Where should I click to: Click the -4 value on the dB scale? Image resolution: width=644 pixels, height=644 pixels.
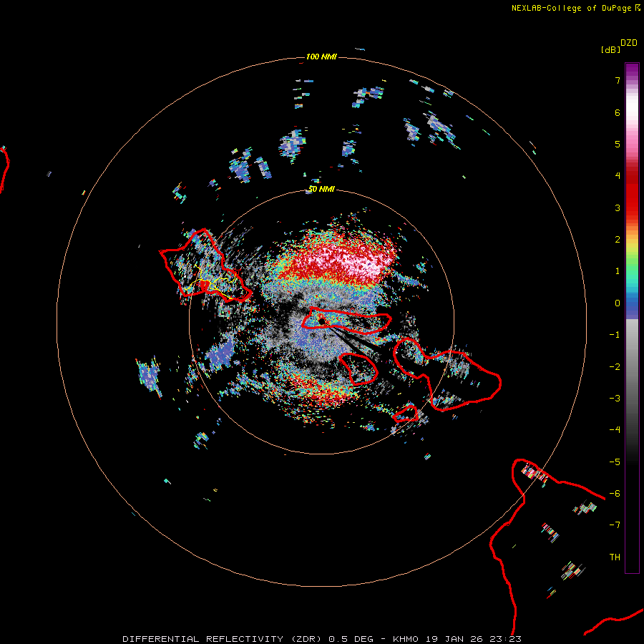pyautogui.click(x=615, y=430)
